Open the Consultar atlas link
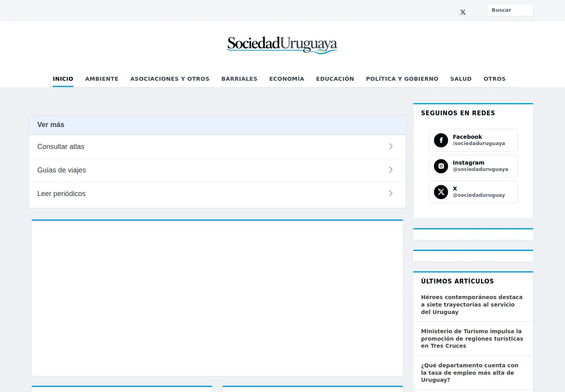Image resolution: width=565 pixels, height=392 pixels. coord(217,147)
